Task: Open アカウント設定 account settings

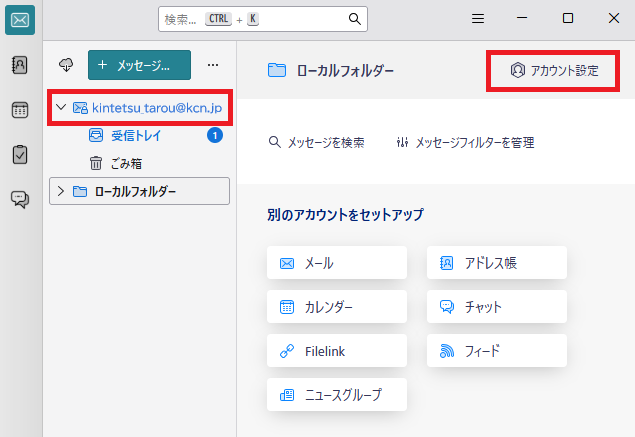Action: tap(554, 70)
